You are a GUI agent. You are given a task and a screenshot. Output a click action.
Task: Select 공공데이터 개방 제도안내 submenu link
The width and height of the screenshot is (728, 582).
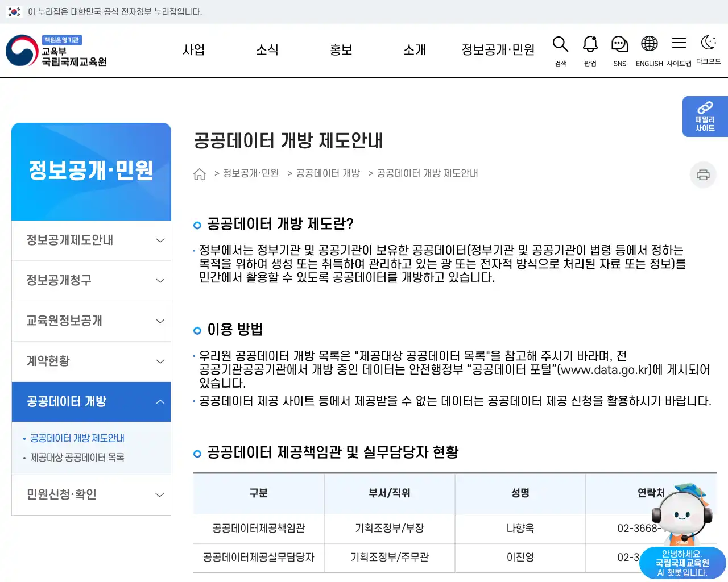pos(77,438)
